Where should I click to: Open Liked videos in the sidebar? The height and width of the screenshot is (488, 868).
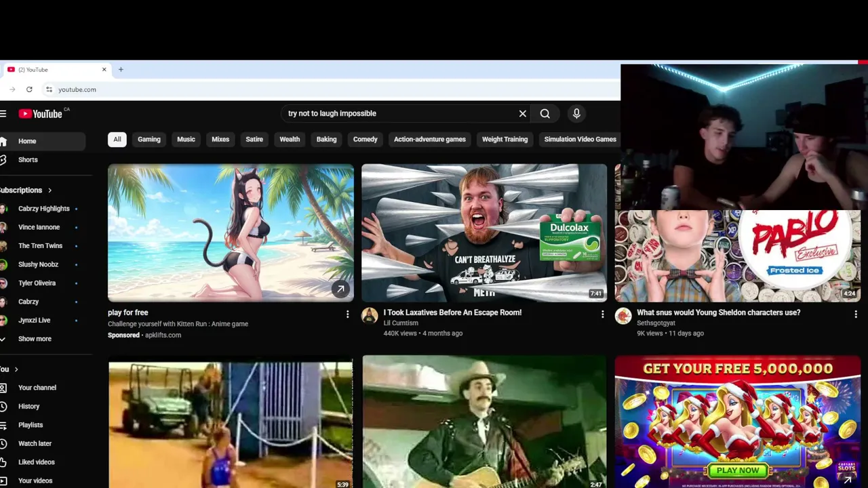[x=37, y=462]
